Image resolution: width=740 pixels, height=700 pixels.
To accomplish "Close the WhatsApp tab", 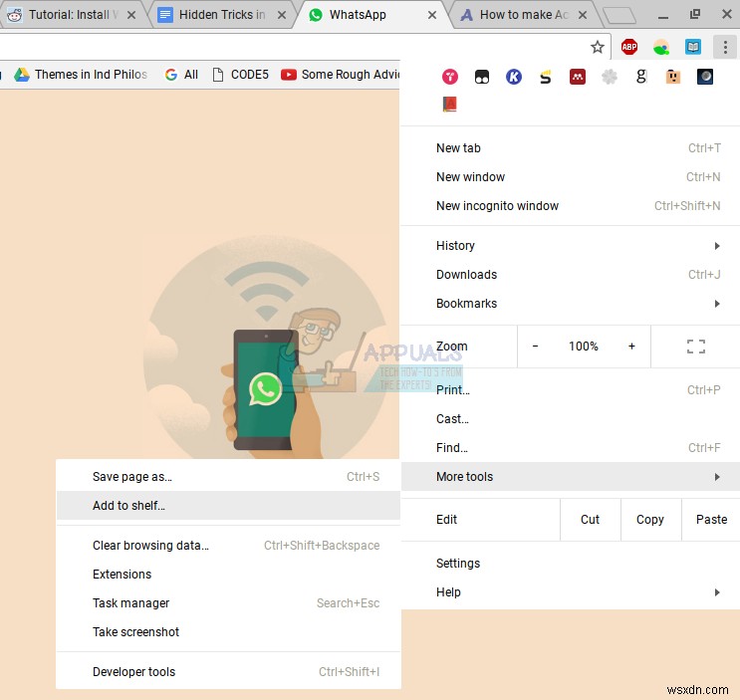I will point(432,15).
